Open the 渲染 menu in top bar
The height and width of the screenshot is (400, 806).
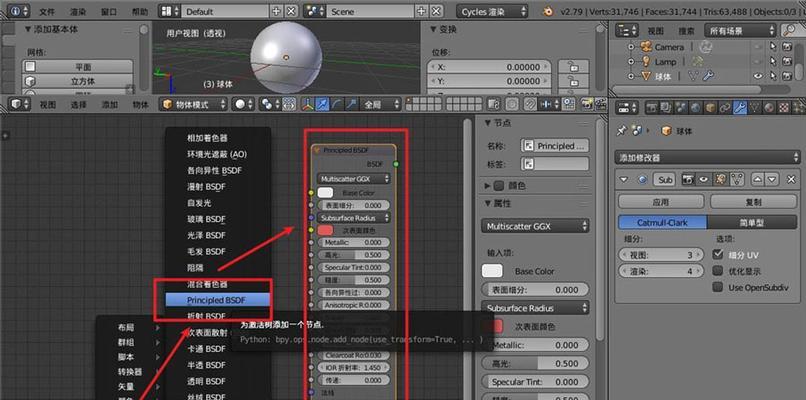(78, 11)
